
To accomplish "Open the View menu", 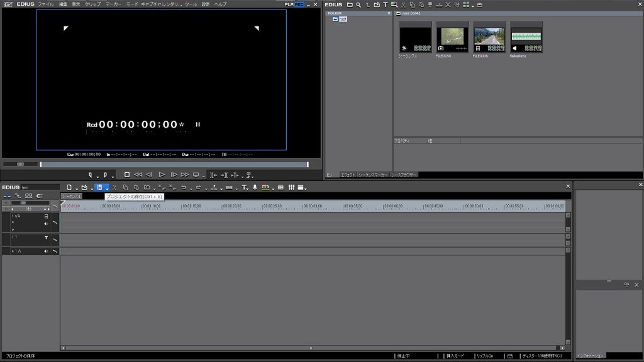I will pyautogui.click(x=76, y=4).
